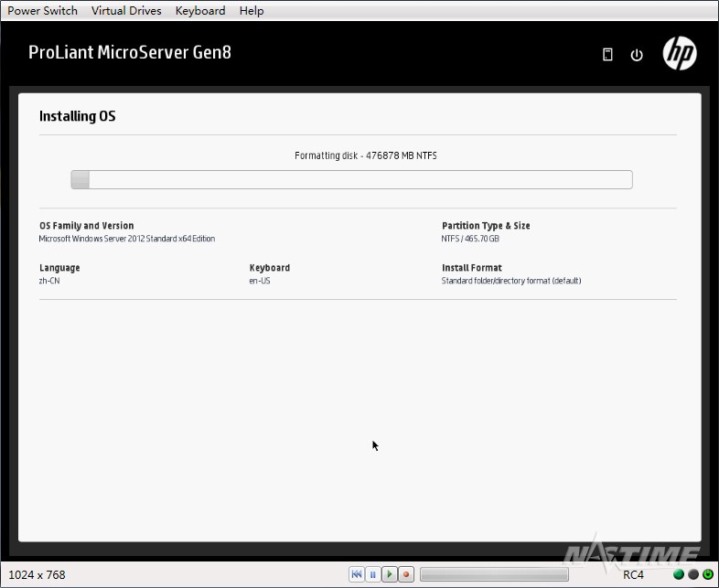719x588 pixels.
Task: Open the Virtual Drives menu
Action: click(x=126, y=11)
